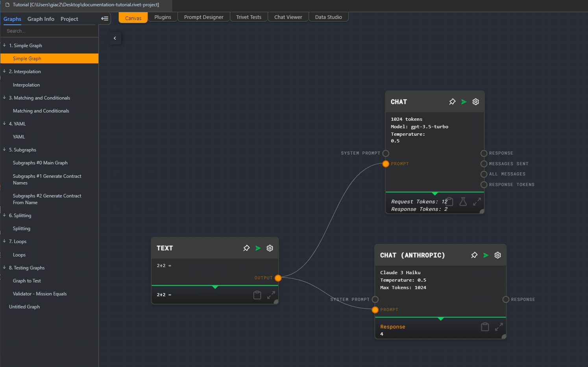Collapse the 5. Subgraphs folder
The width and height of the screenshot is (588, 367).
[x=4, y=149]
